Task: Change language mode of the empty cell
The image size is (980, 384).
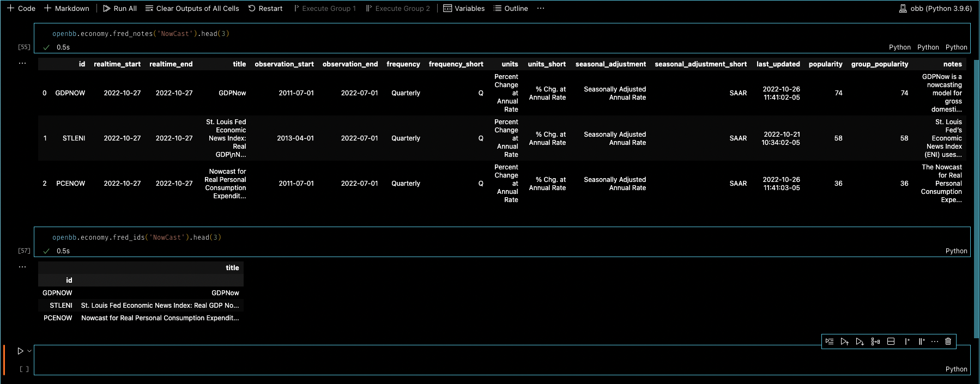Action: pyautogui.click(x=956, y=369)
